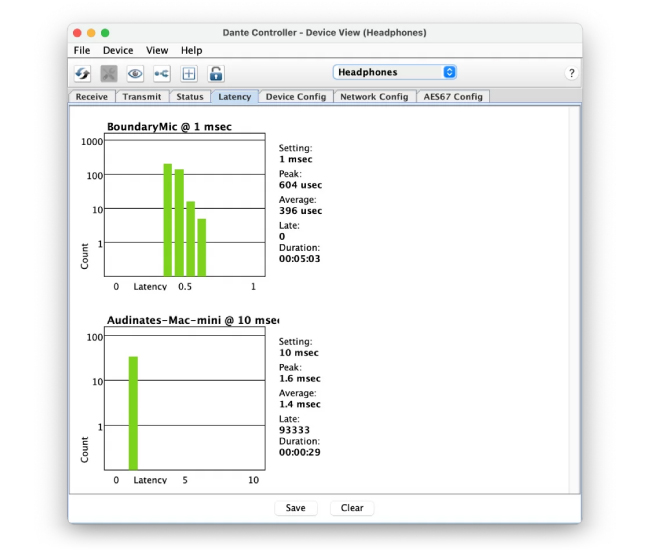This screenshot has height=550, width=650.
Task: Click the refresh device toolbar icon
Action: [83, 73]
